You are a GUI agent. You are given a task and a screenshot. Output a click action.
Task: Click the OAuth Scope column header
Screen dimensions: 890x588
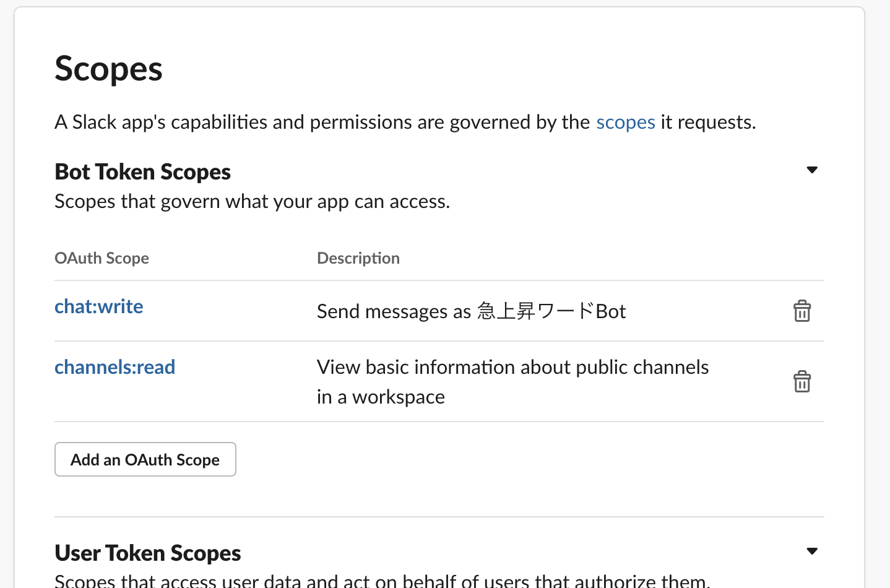pos(102,258)
